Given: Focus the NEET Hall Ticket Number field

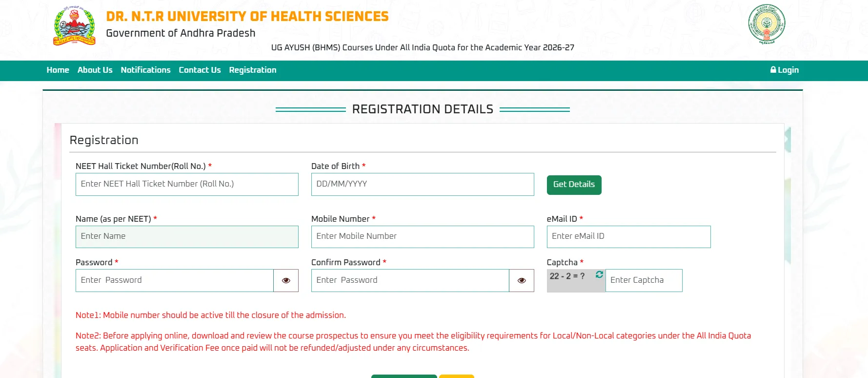Looking at the screenshot, I should [x=187, y=184].
